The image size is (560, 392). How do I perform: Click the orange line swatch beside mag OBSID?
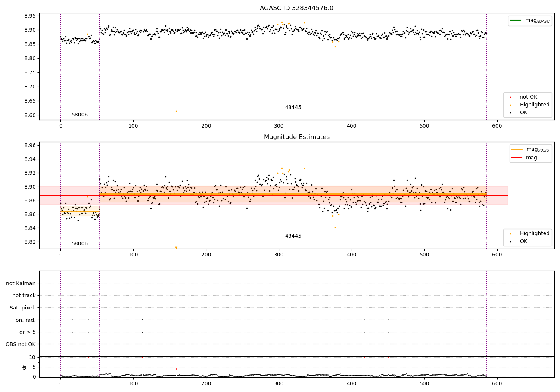[517, 149]
